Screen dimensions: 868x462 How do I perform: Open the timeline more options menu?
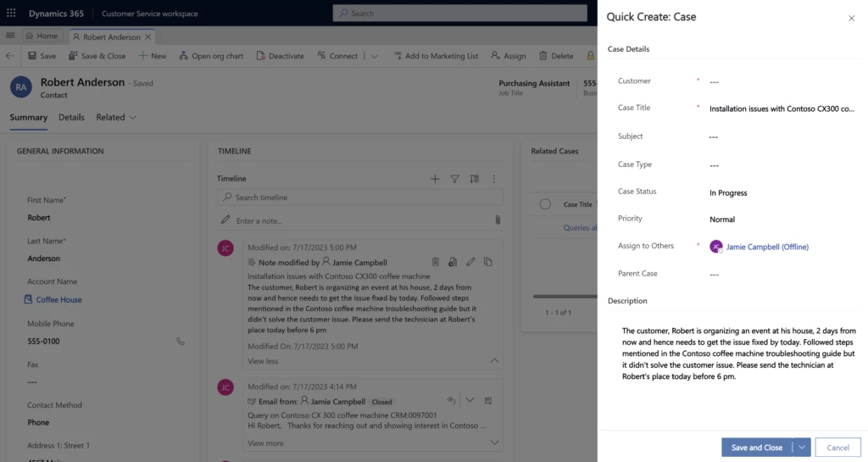click(x=493, y=179)
